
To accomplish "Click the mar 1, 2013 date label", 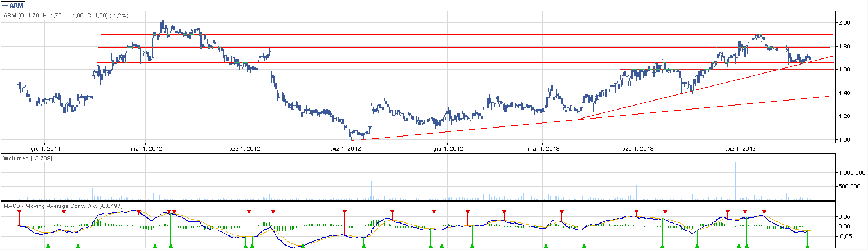I will 543,149.
